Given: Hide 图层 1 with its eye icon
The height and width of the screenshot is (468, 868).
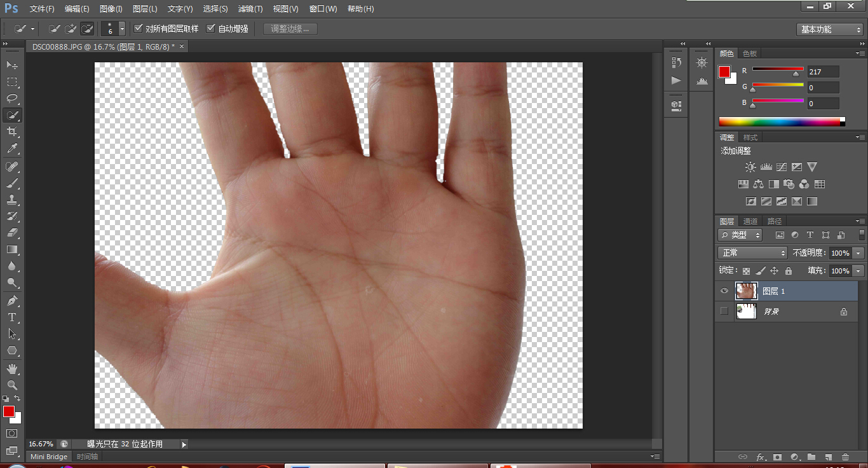Looking at the screenshot, I should [724, 291].
